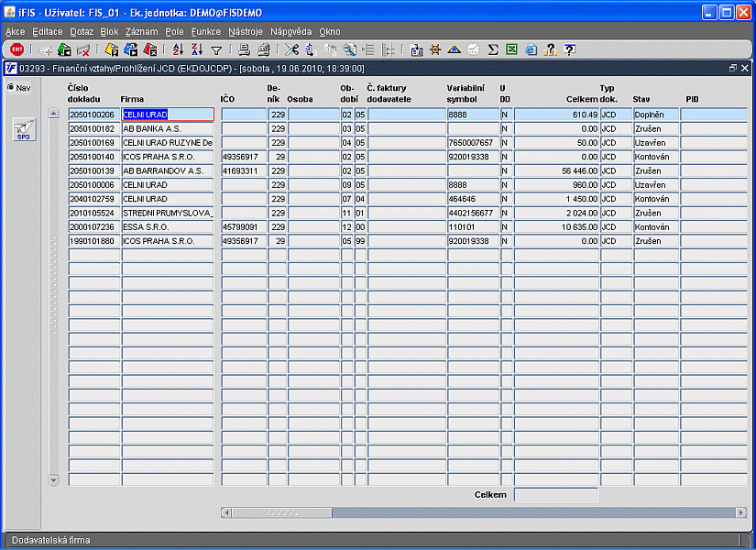
Task: Click the sort descending Z-A icon
Action: tap(196, 49)
